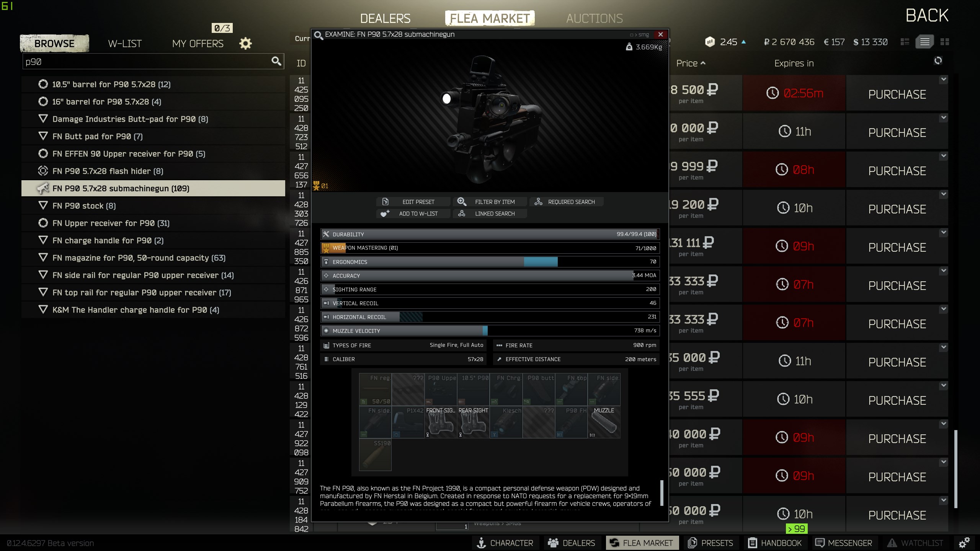Expand FN top rail for regular P90
Screen dimensions: 980x551
pos(153,292)
